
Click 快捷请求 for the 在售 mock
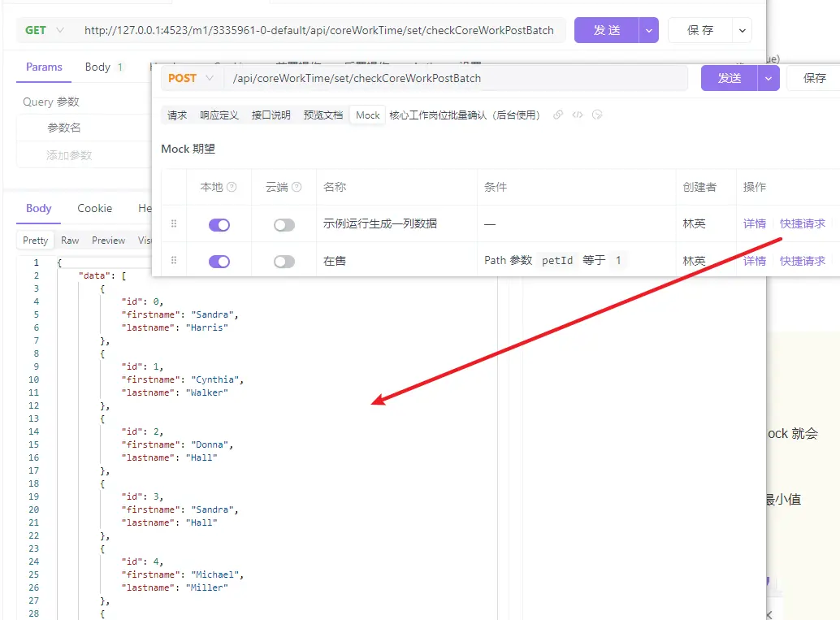coord(803,261)
